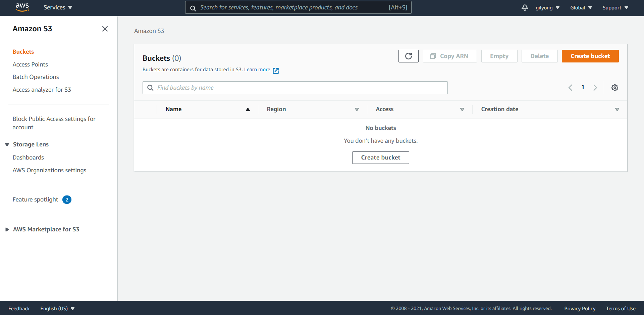Screen dimensions: 644x315
Task: Open AWS Organizations settings
Action: 49,170
